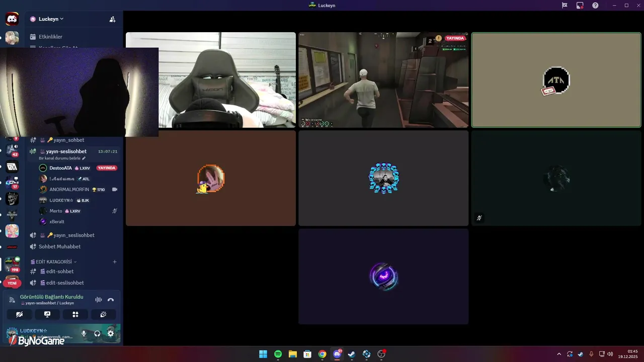Screen dimensions: 644x362
Task: Focus the brown hand-avatar participant tile
Action: [211, 178]
